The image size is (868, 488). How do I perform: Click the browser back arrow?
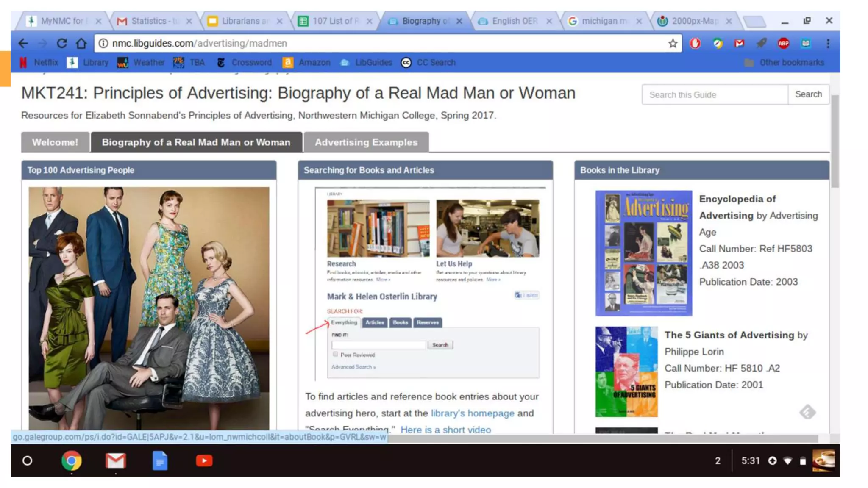(x=23, y=43)
